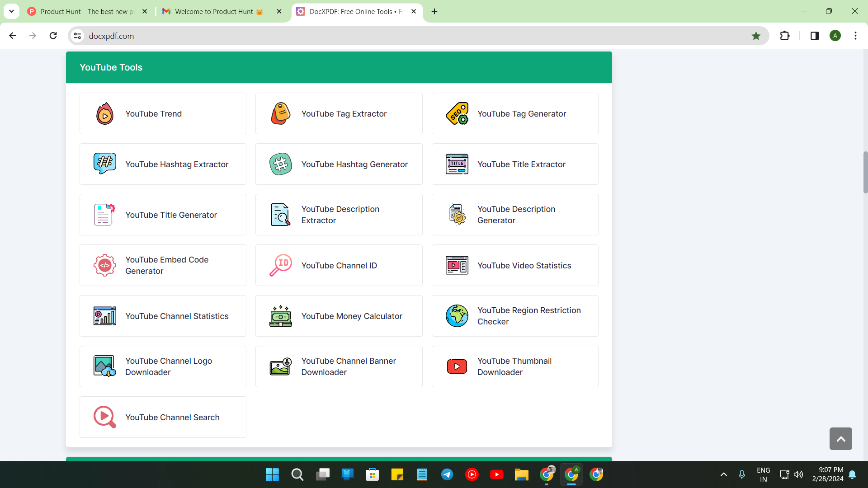
Task: Click the page vertical scrollbar thumb
Action: point(865,172)
